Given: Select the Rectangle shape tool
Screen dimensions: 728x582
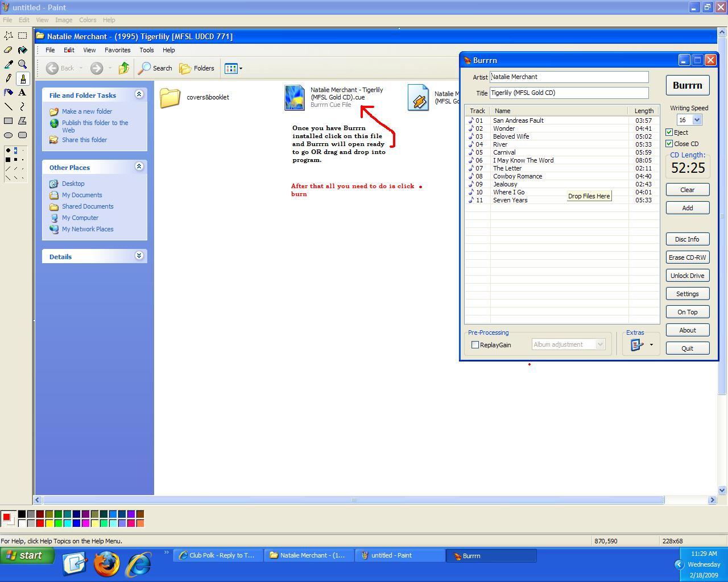Looking at the screenshot, I should coord(9,120).
